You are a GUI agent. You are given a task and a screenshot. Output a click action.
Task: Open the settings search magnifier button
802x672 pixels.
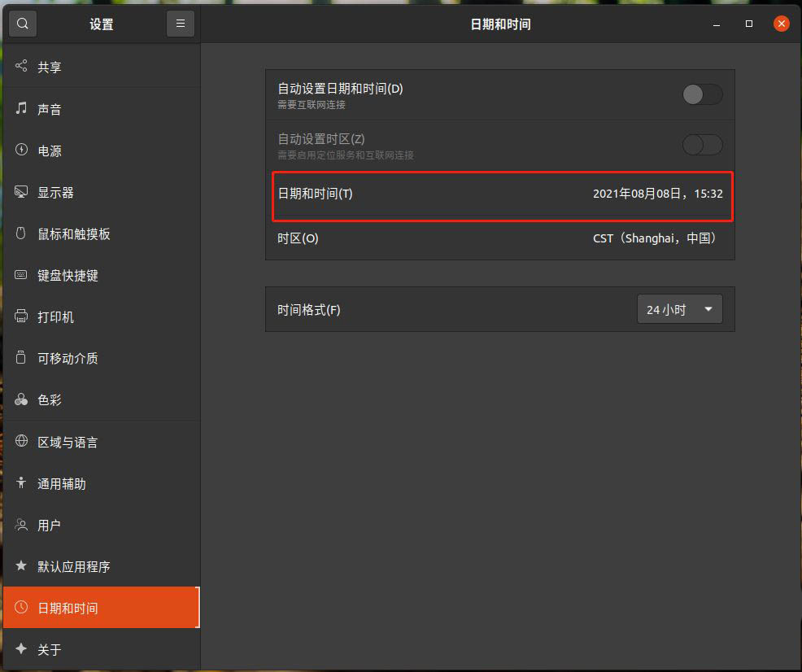(x=23, y=24)
